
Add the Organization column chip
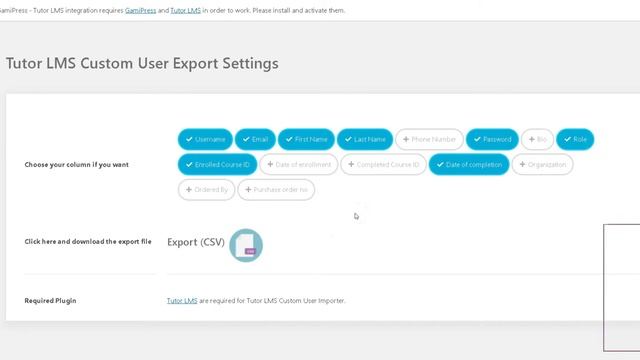[x=542, y=164]
